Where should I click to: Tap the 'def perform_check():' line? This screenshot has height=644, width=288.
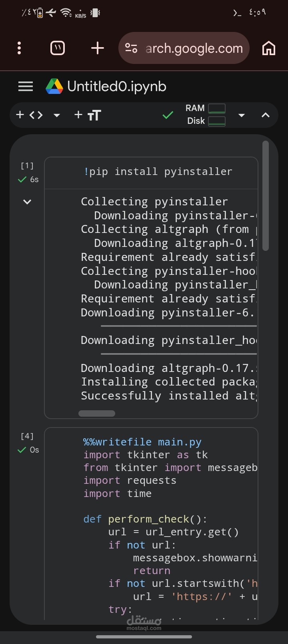pos(145,519)
